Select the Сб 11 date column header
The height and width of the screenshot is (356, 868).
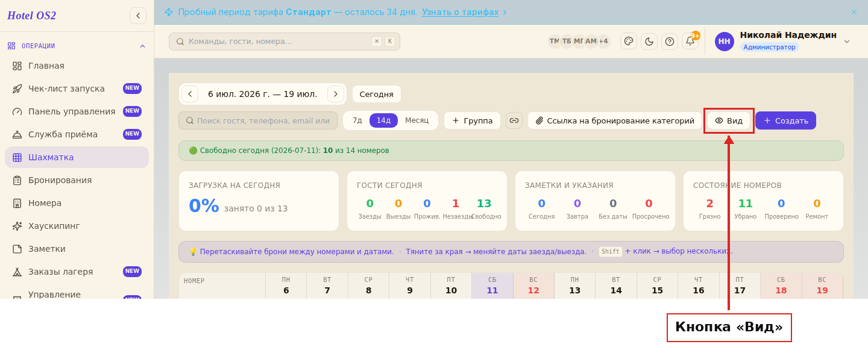point(492,286)
